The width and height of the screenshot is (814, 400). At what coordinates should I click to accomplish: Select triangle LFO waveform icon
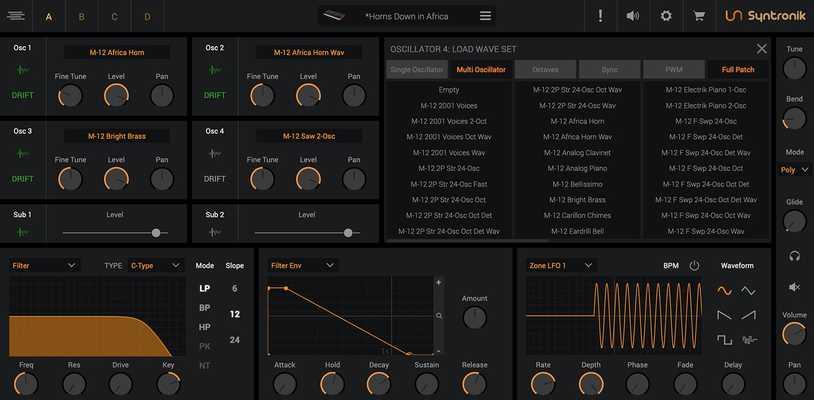tap(748, 291)
